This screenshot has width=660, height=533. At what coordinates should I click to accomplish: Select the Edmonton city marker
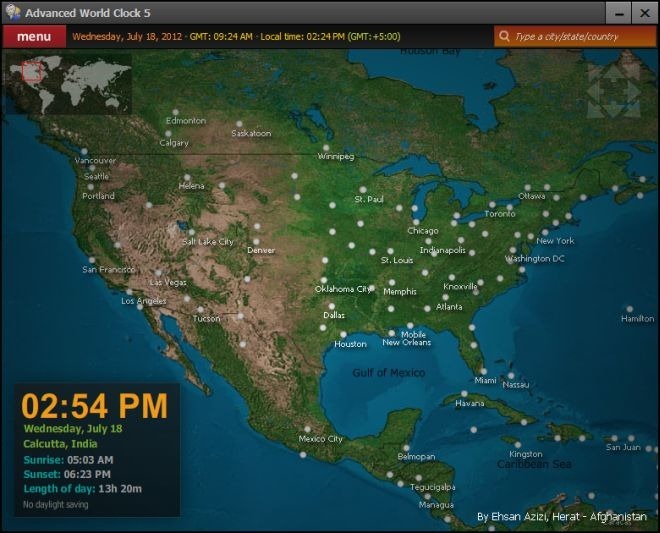coord(176,112)
